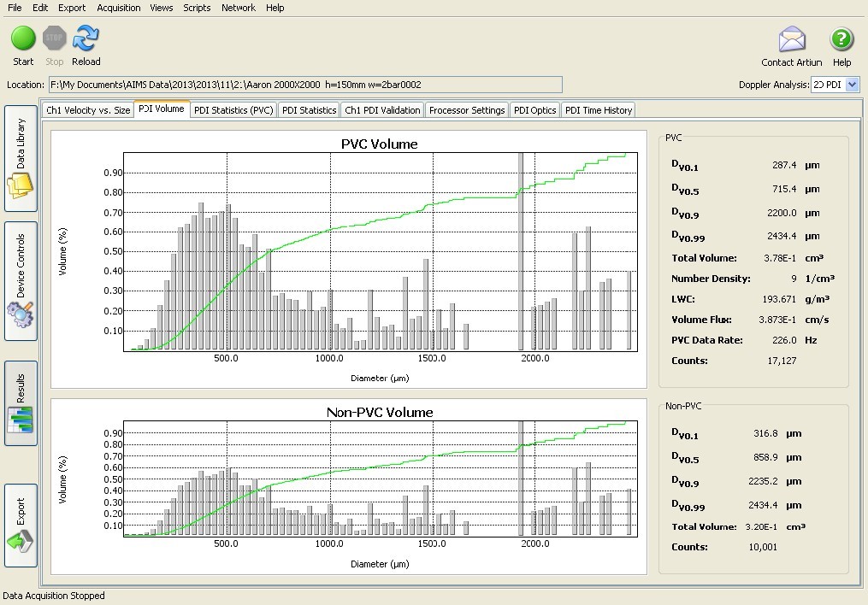The image size is (868, 605).
Task: Select the PDI Time History tab
Action: pos(599,110)
